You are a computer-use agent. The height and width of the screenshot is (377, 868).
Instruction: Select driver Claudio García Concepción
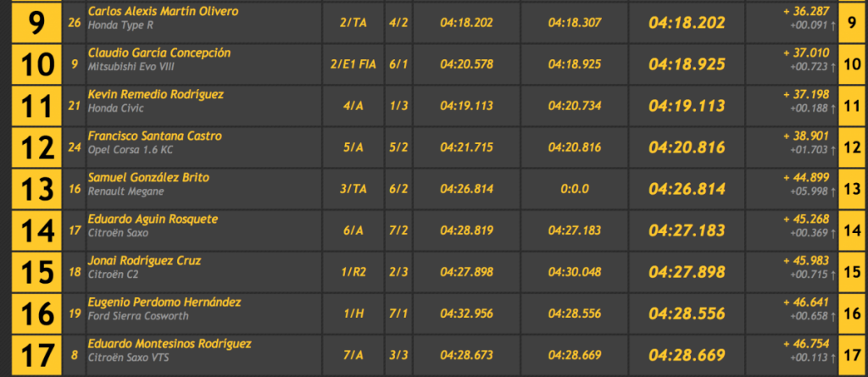click(x=159, y=53)
